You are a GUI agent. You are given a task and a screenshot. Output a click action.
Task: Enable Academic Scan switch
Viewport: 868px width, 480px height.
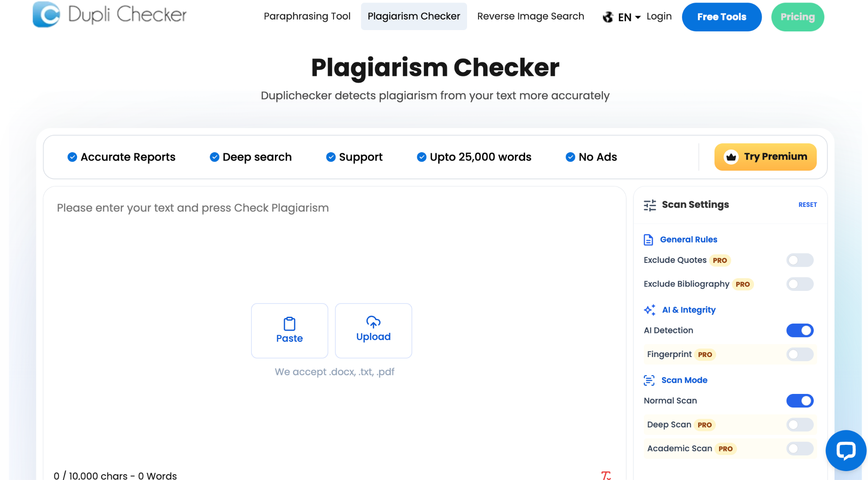coord(800,448)
